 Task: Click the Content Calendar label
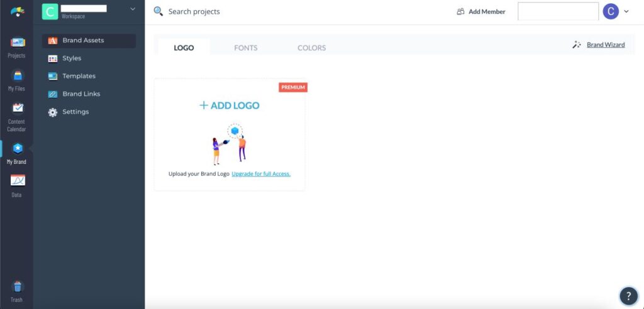tap(16, 125)
